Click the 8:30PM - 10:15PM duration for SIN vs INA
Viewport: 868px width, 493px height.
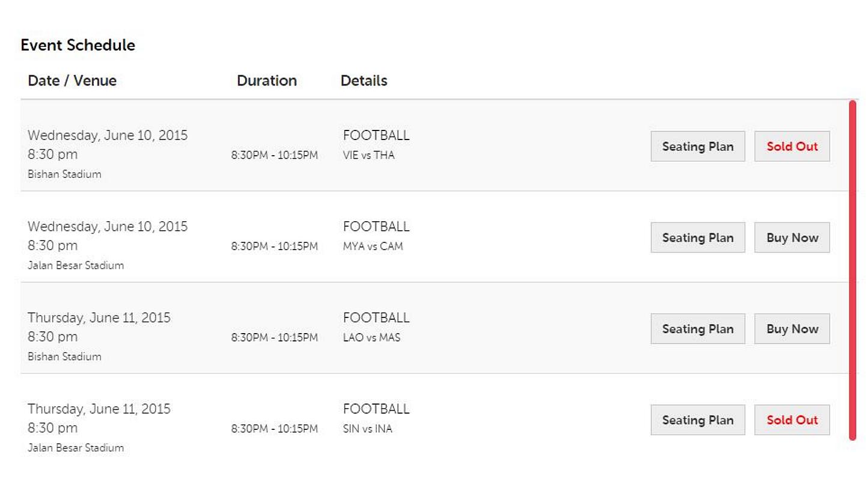coord(275,429)
